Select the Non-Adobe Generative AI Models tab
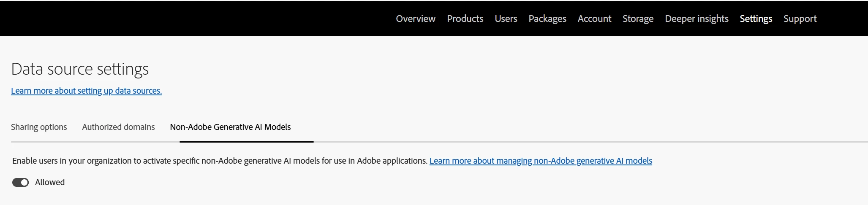The height and width of the screenshot is (205, 868). click(x=230, y=127)
